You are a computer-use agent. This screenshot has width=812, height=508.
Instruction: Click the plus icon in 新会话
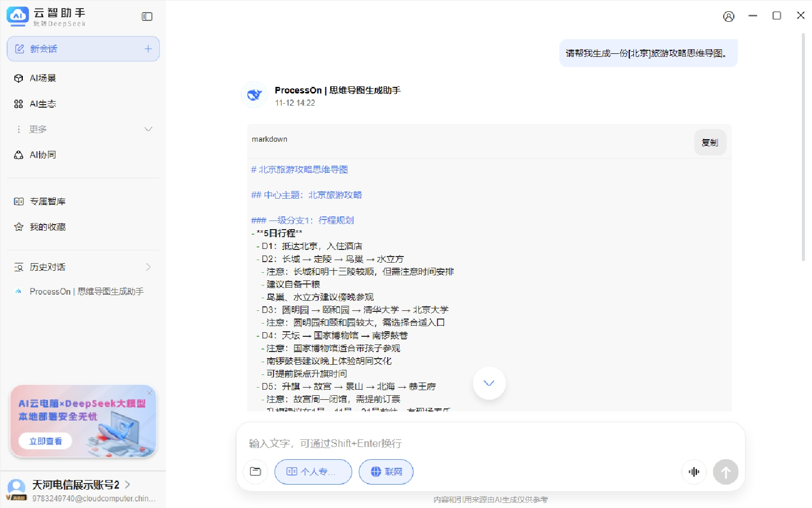pyautogui.click(x=148, y=49)
